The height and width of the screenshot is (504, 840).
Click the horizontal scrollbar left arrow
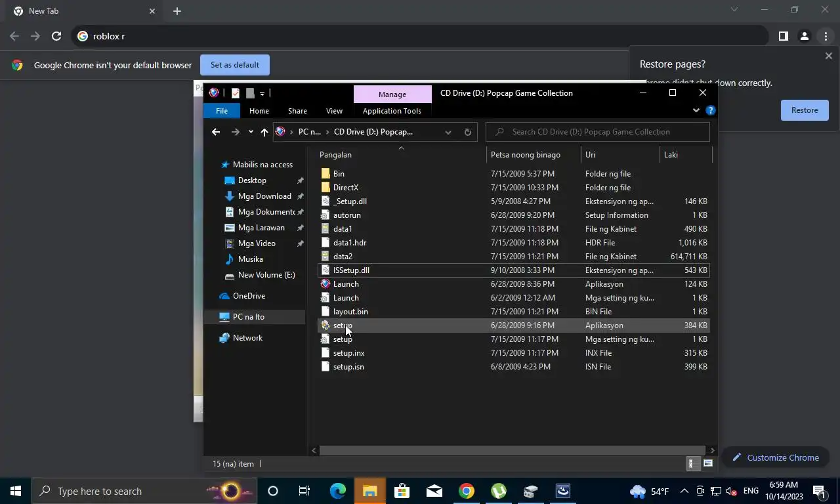314,450
